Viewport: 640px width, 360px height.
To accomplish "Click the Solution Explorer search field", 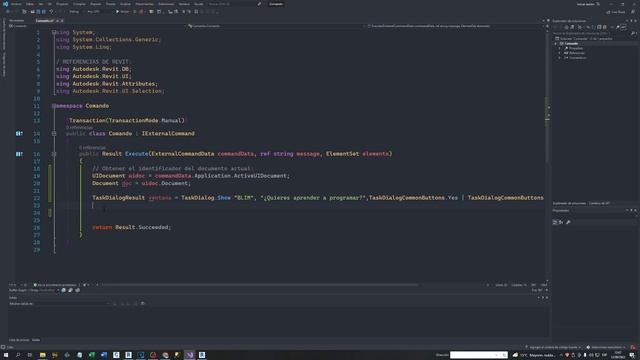I will 594,33.
